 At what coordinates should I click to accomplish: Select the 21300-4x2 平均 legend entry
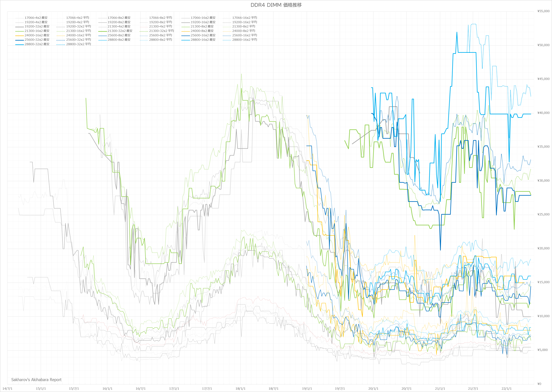click(160, 26)
